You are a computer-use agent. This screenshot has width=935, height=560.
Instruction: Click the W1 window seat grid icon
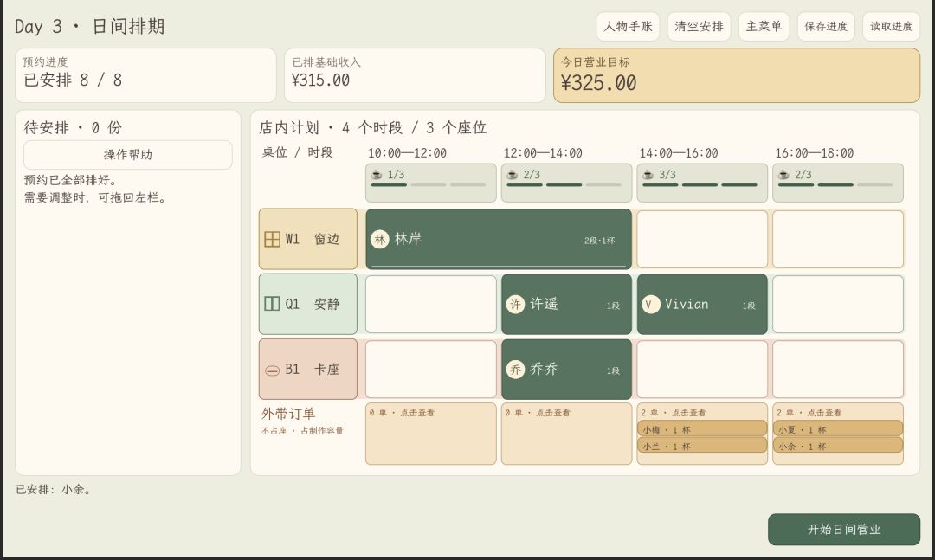coord(272,239)
